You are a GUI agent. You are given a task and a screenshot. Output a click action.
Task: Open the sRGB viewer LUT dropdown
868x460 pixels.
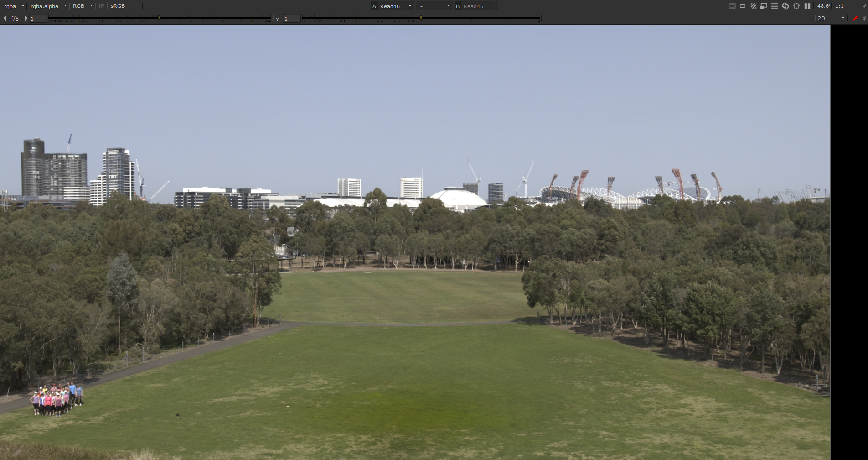(x=125, y=6)
